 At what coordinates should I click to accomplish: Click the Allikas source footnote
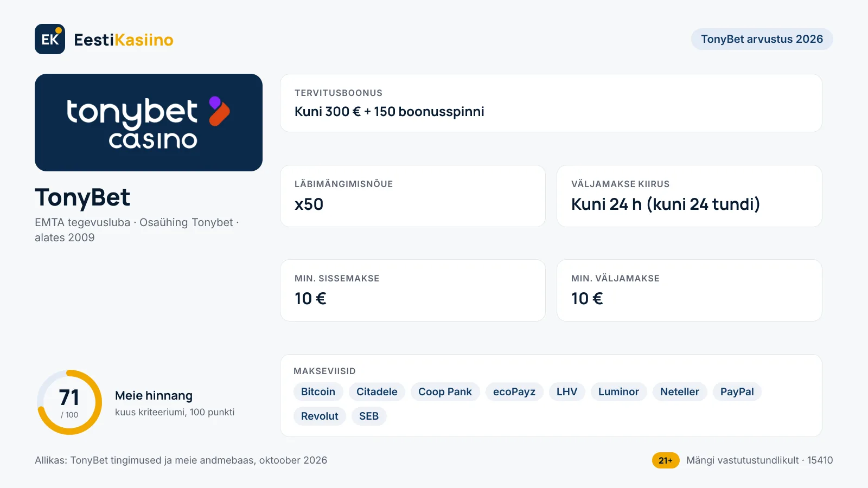coord(181,460)
